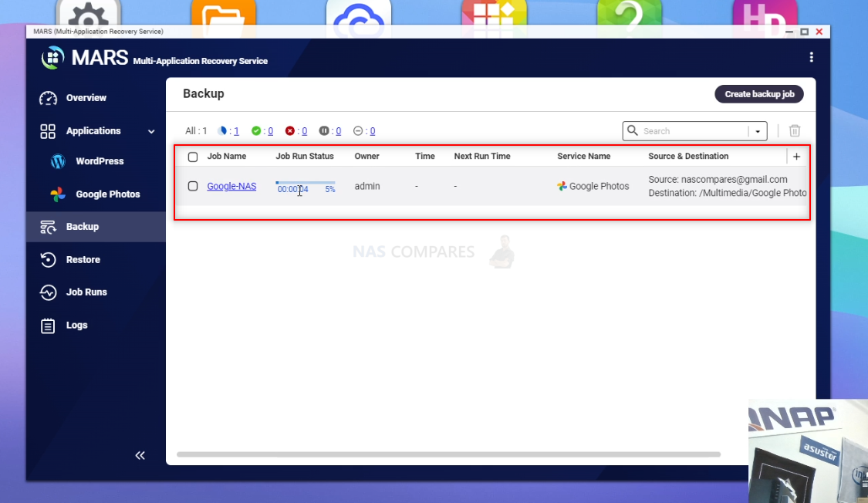
Task: Click the delete trash icon
Action: click(795, 130)
